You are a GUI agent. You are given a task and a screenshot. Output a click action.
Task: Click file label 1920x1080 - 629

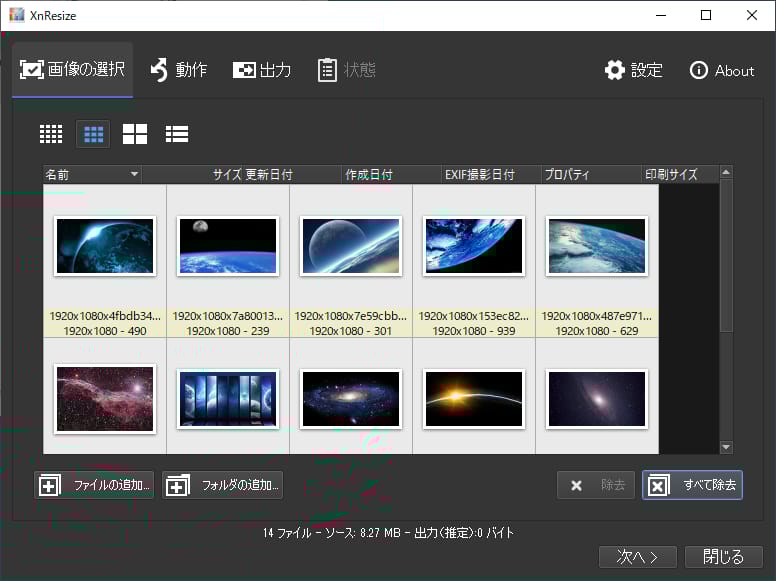pyautogui.click(x=597, y=331)
